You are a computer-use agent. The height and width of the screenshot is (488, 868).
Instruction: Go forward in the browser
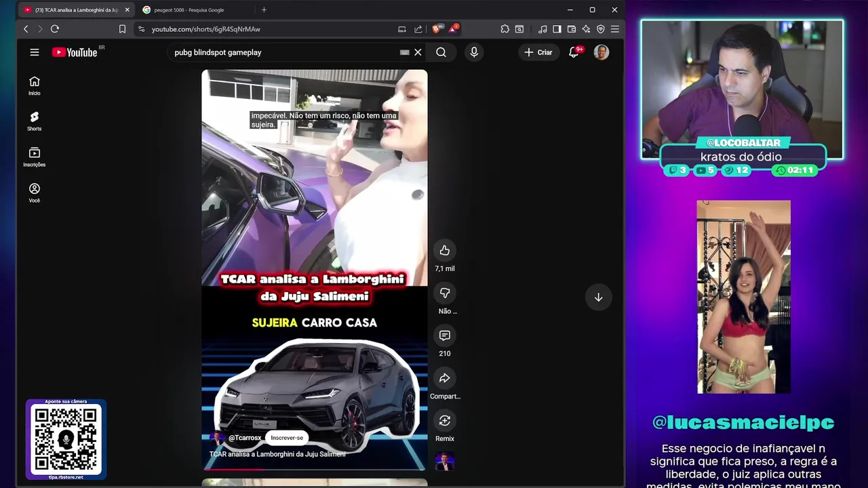[x=40, y=29]
